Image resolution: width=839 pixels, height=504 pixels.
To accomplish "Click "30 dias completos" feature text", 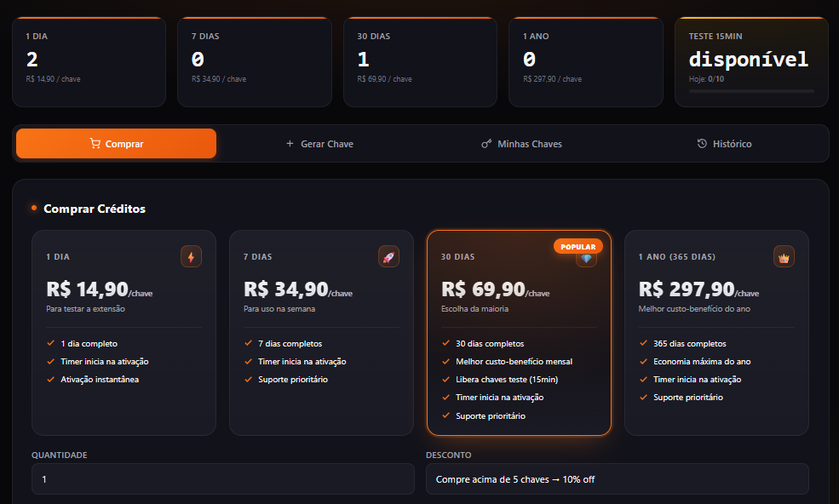I will click(490, 343).
